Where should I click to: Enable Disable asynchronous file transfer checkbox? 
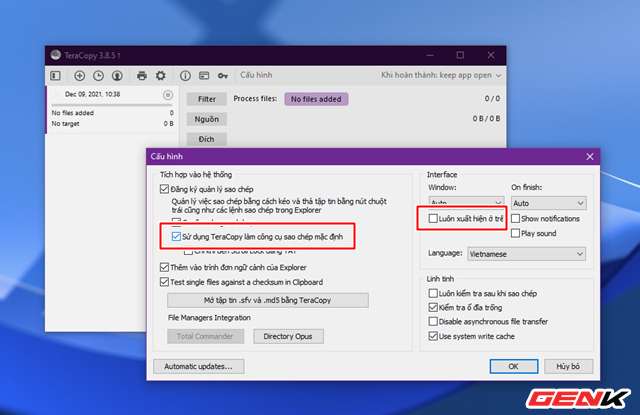433,322
